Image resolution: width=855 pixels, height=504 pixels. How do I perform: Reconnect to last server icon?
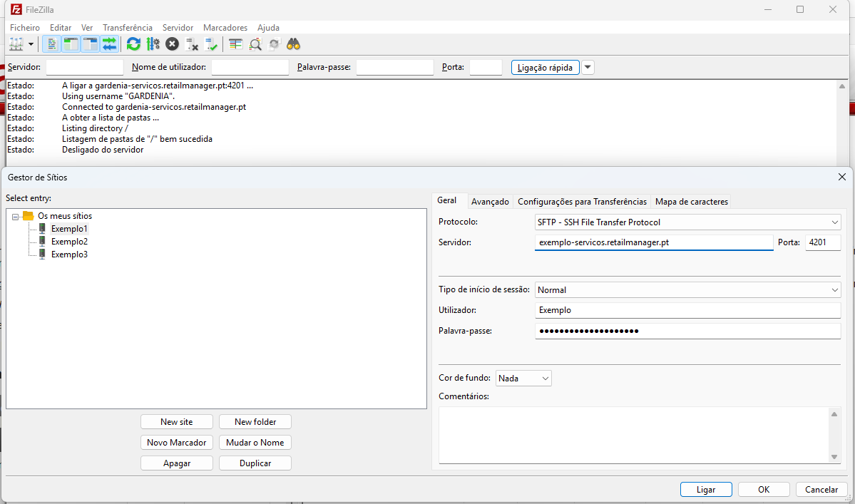pyautogui.click(x=211, y=44)
